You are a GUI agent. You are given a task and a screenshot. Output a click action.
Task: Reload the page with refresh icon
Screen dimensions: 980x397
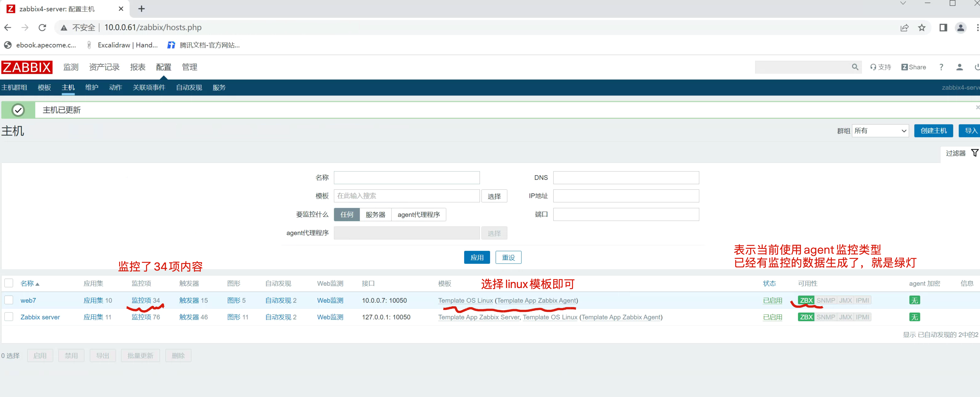(x=42, y=27)
